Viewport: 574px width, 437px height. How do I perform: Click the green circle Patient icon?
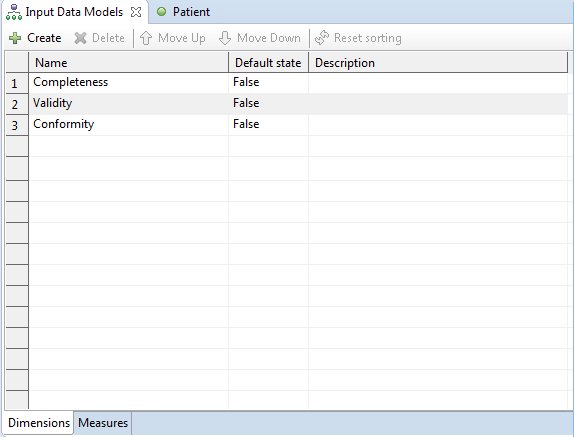point(161,12)
